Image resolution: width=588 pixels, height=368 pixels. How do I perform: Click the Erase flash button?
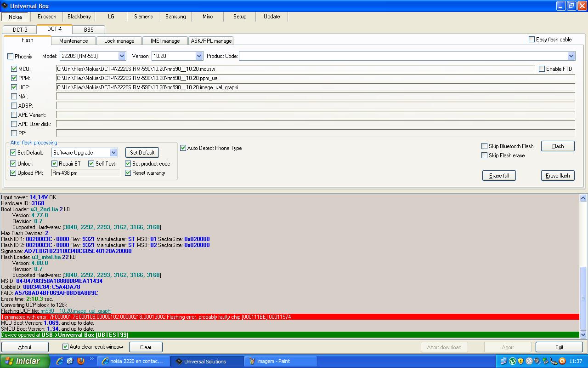point(558,176)
